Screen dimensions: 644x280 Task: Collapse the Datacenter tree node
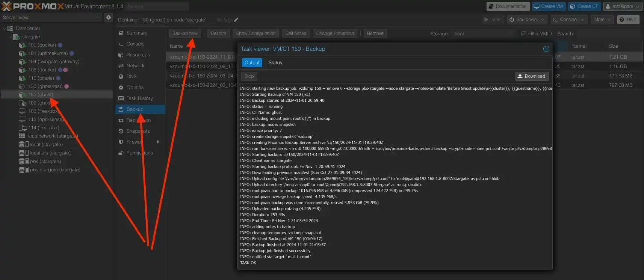click(x=4, y=29)
